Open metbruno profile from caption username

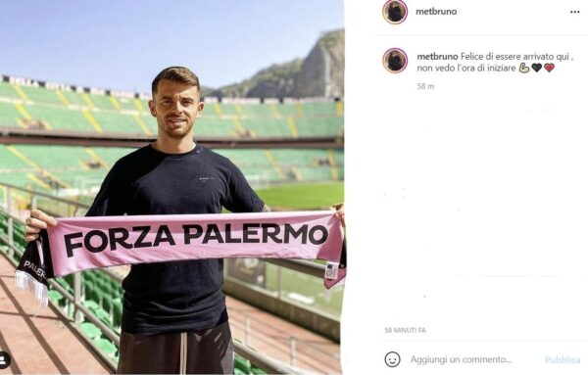point(437,57)
